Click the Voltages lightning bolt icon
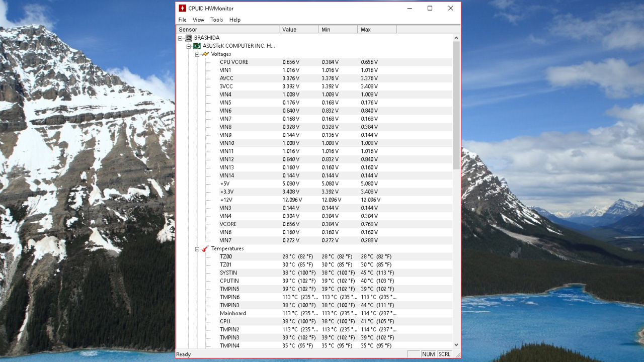The image size is (644, 362). pos(205,54)
